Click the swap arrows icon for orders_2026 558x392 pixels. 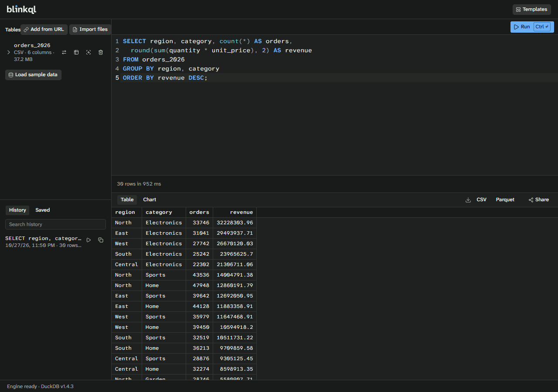click(x=64, y=52)
